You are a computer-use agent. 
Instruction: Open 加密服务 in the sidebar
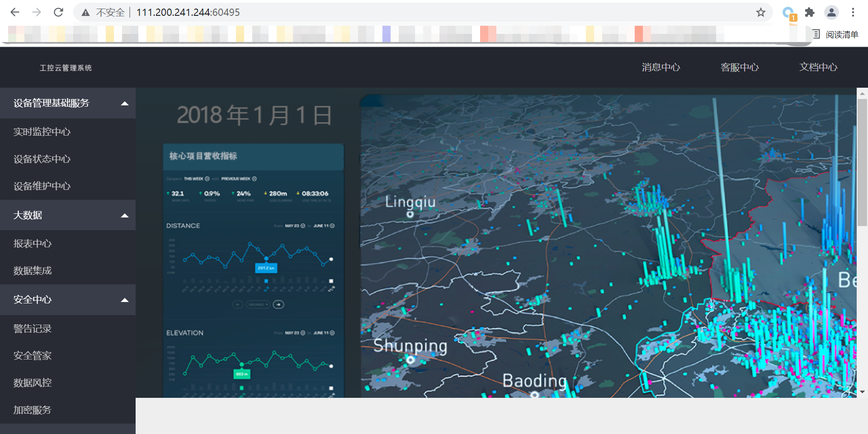33,410
